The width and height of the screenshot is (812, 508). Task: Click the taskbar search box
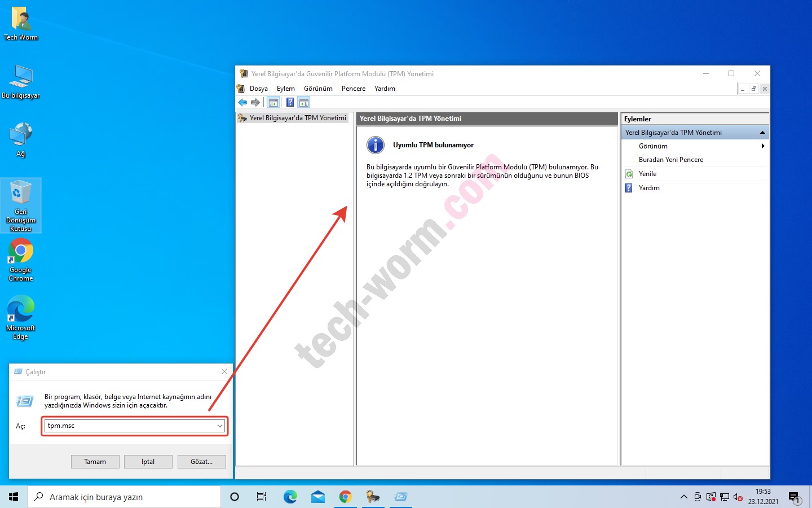[x=124, y=497]
